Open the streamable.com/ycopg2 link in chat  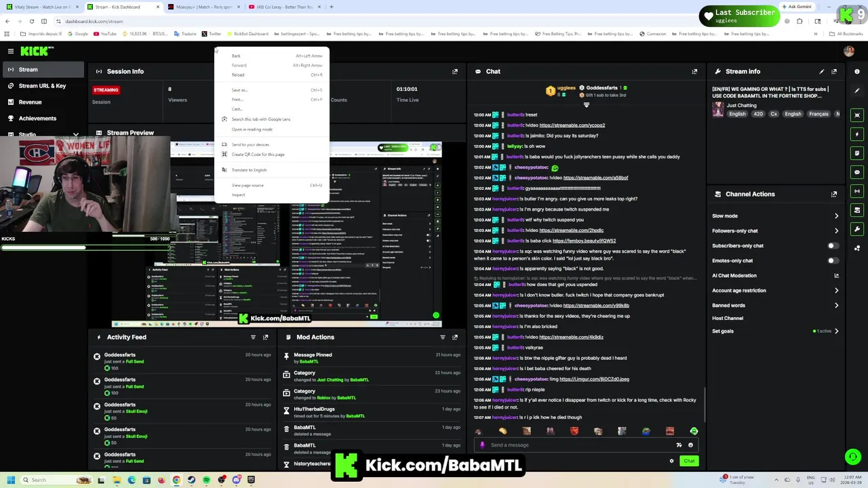tap(572, 125)
